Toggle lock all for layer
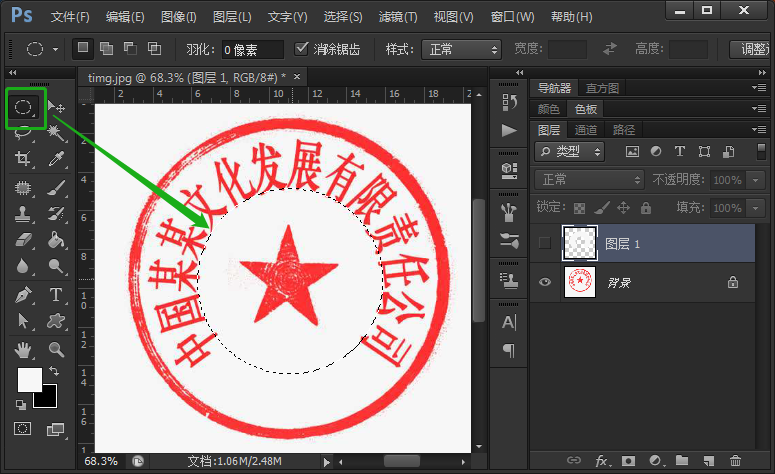 coord(646,208)
